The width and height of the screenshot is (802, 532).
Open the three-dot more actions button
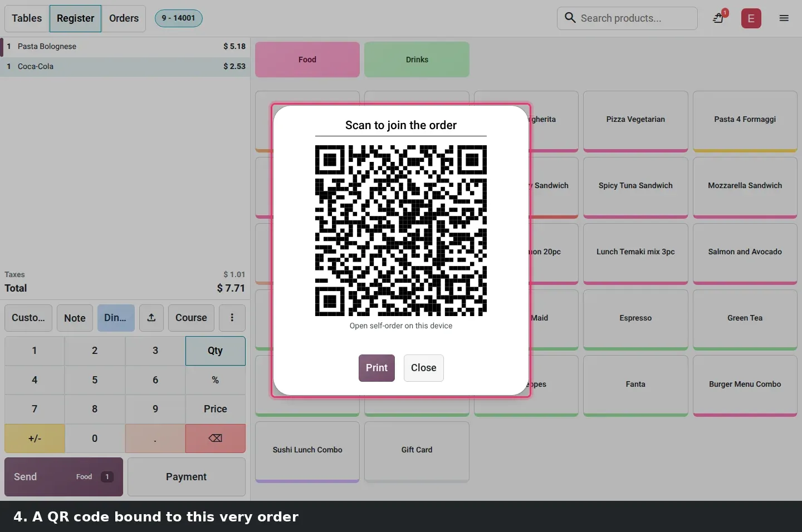pyautogui.click(x=232, y=318)
